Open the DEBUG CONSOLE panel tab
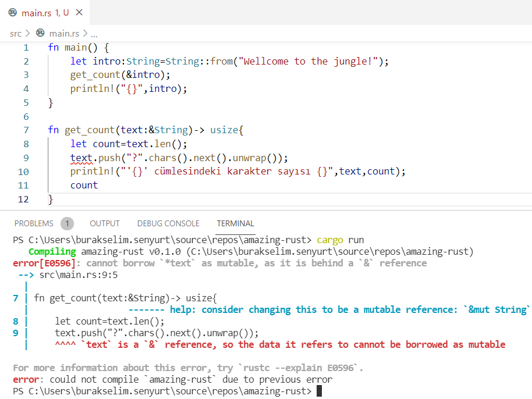 (x=168, y=223)
